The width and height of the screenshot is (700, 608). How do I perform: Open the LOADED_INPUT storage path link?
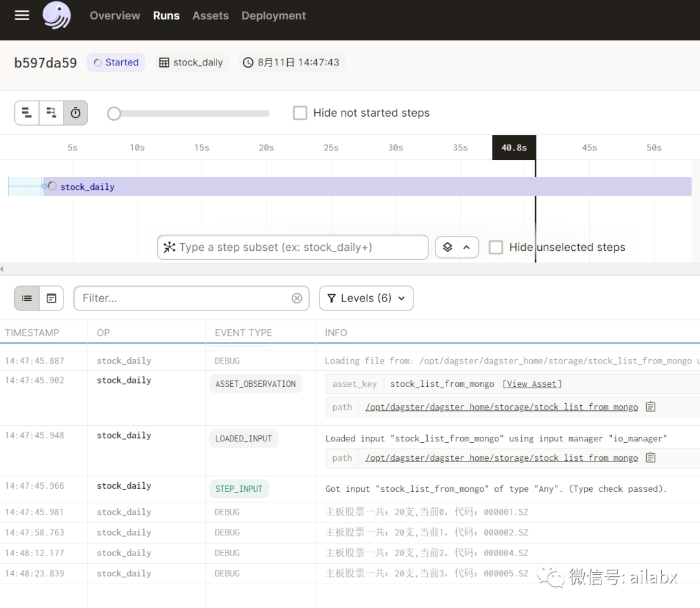tap(501, 458)
